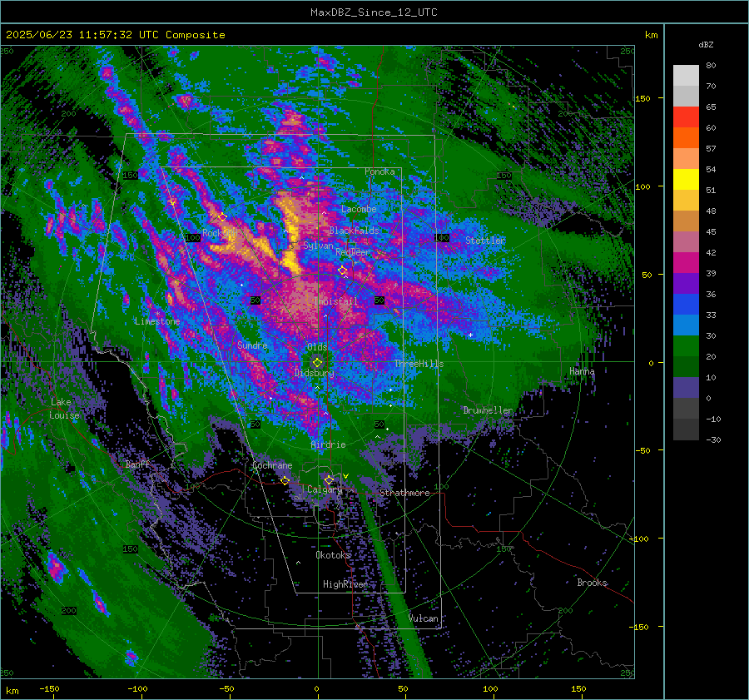The height and width of the screenshot is (700, 749).
Task: Click the Hanna city label
Action: click(x=582, y=371)
